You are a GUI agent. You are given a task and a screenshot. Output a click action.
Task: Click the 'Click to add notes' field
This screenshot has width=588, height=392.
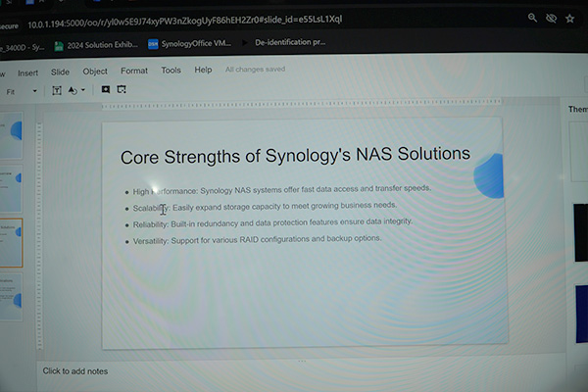click(75, 371)
